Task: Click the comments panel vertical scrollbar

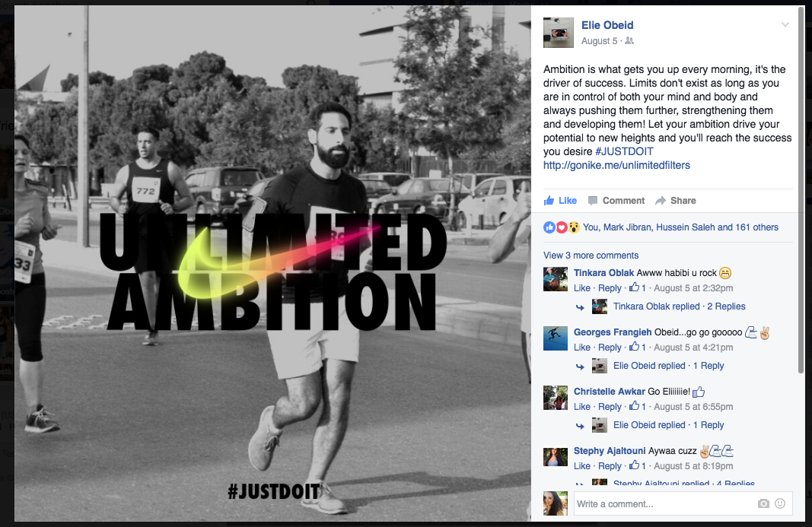Action: click(801, 186)
